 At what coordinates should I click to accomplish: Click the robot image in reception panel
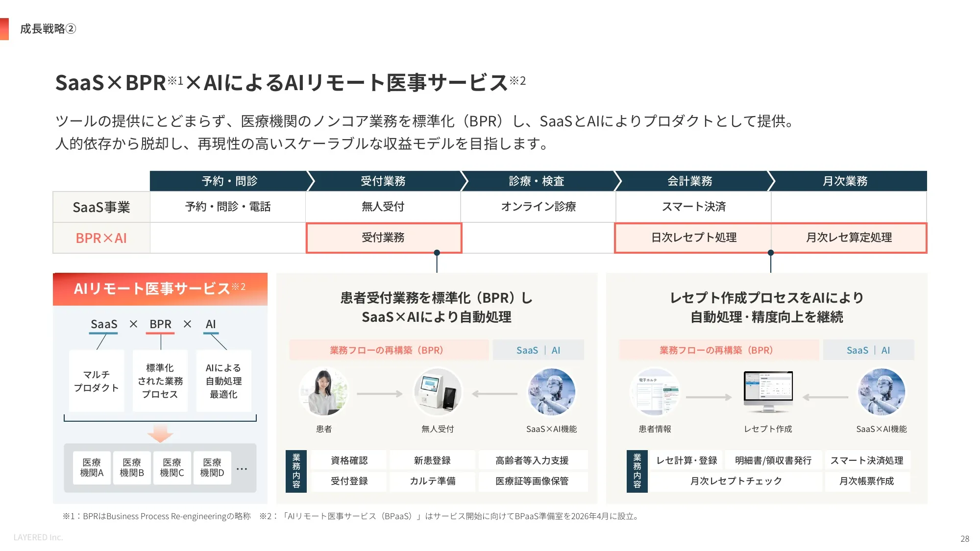point(551,392)
